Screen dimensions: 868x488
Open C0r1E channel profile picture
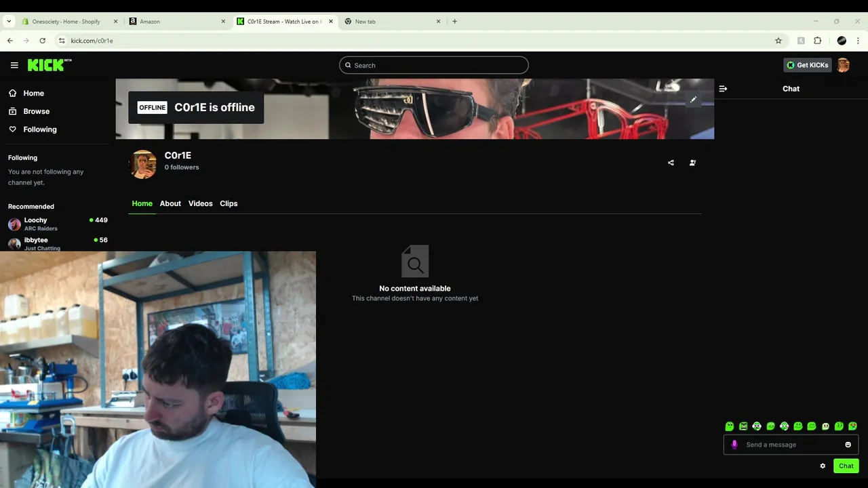[x=143, y=164]
